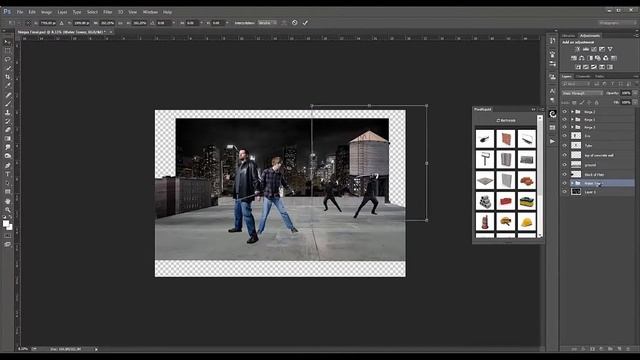Select the Ninjas Final.psd document tab

[x=61, y=32]
